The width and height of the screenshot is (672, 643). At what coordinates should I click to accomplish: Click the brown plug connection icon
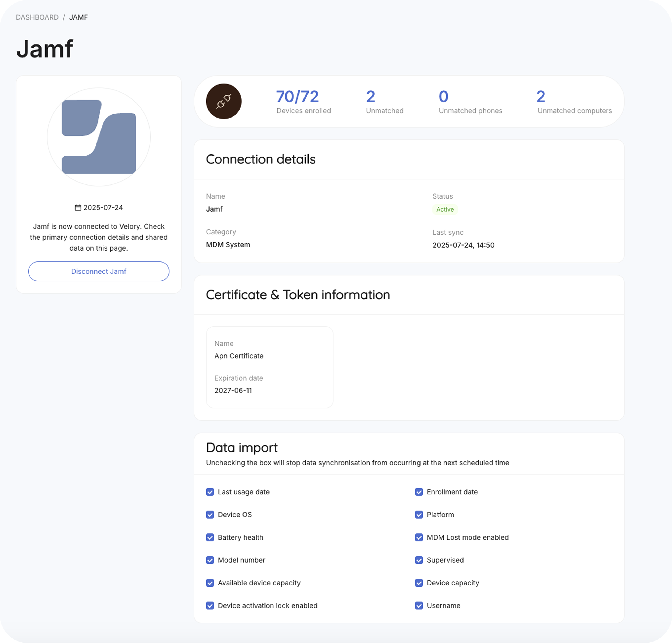(x=224, y=101)
